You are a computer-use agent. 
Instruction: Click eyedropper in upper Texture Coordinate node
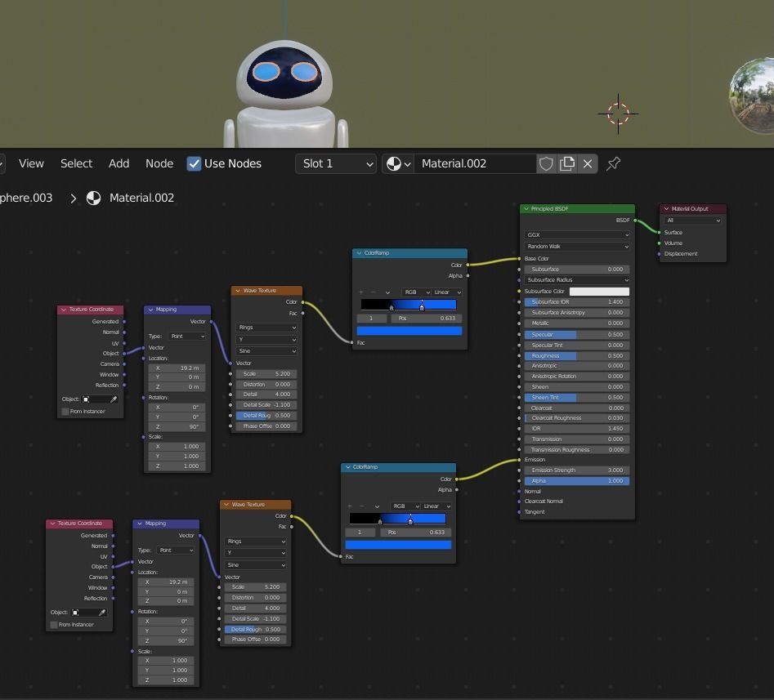[x=114, y=399]
